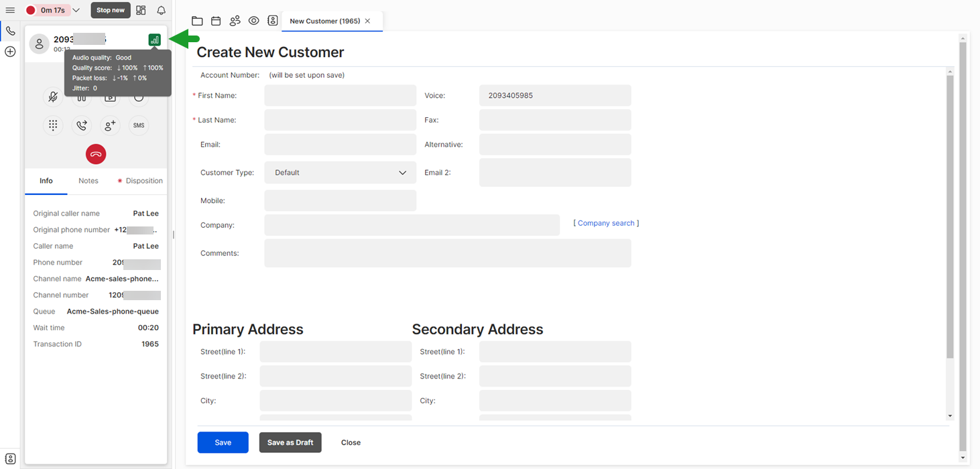The image size is (980, 469).
Task: Open the dashboard layout icon
Action: [x=141, y=11]
